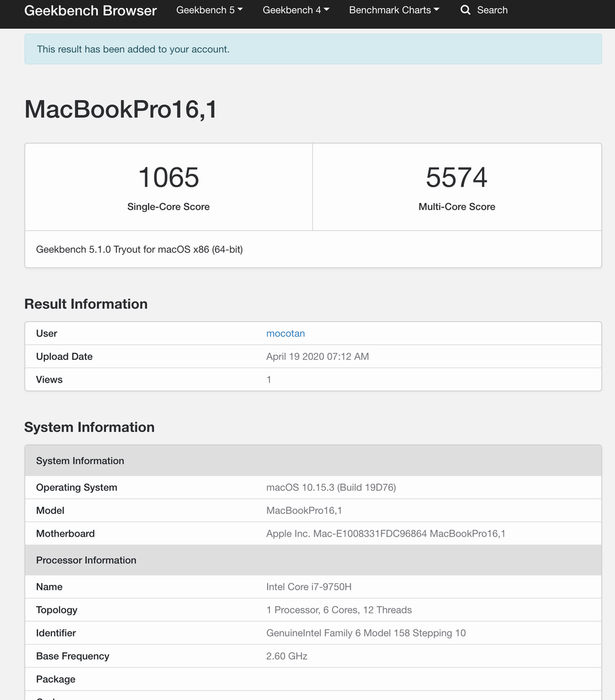Click the Motherboard value Apple Inc.
Image resolution: width=615 pixels, height=700 pixels.
tap(386, 534)
